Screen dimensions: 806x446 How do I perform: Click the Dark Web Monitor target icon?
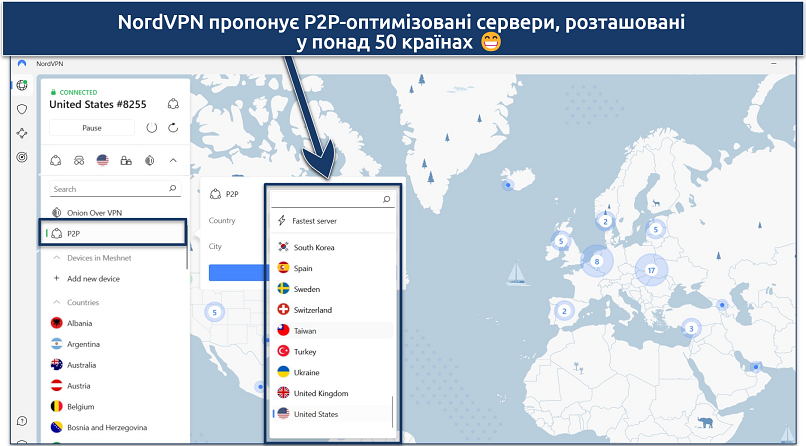[22, 157]
